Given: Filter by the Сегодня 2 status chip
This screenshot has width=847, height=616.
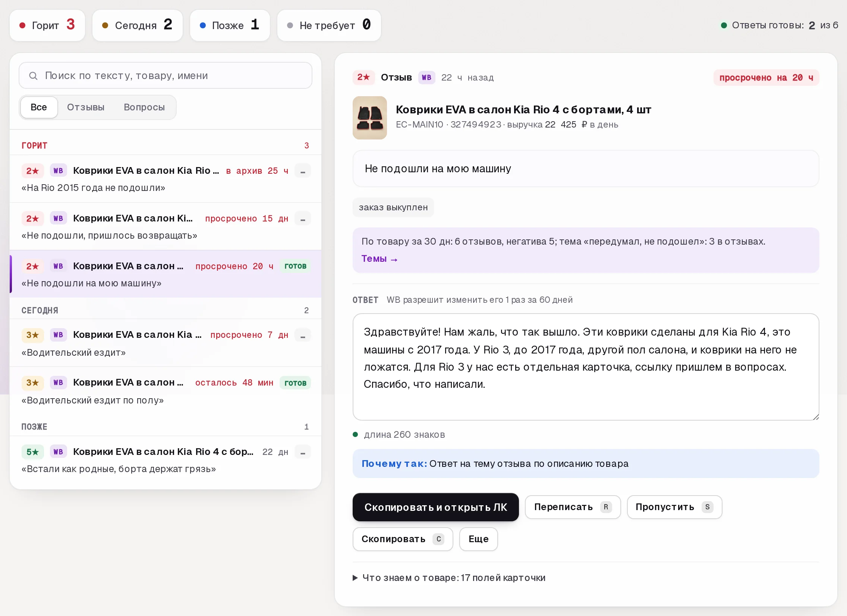Looking at the screenshot, I should pos(138,25).
